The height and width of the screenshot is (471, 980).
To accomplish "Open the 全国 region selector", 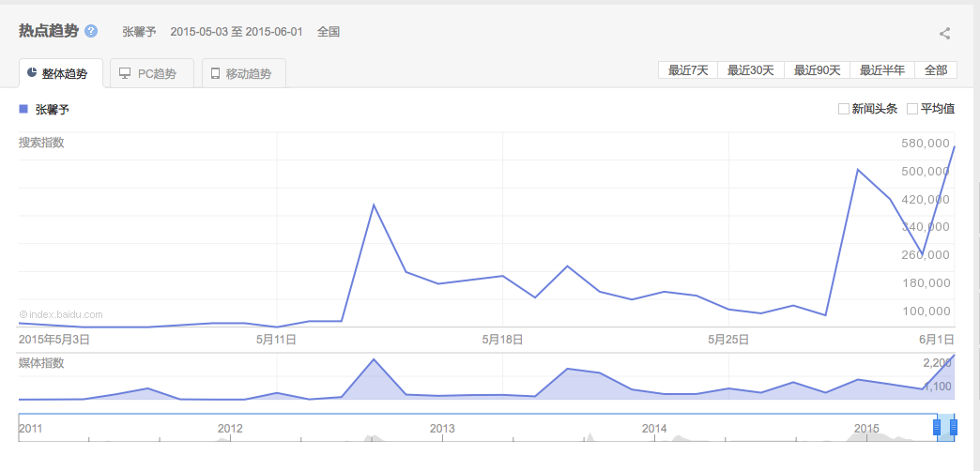I will [329, 32].
